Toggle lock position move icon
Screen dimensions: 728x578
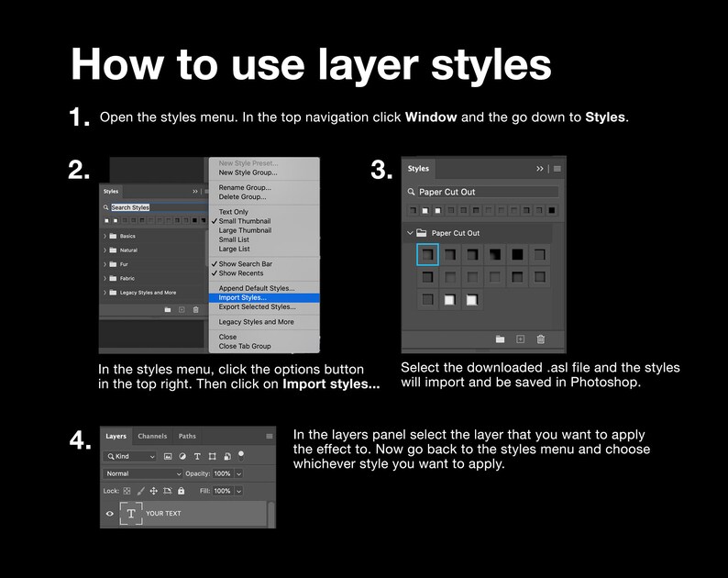(154, 491)
